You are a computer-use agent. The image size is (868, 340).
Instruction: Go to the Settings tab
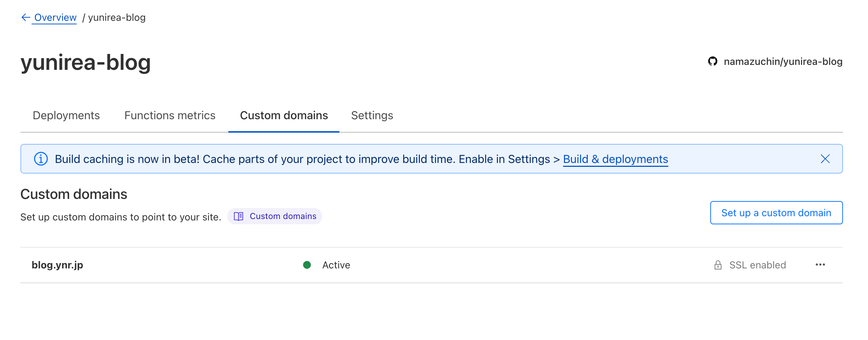[372, 115]
